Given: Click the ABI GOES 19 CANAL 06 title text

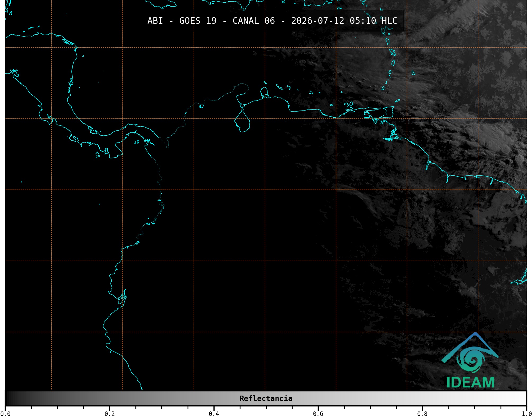Looking at the screenshot, I should [272, 21].
